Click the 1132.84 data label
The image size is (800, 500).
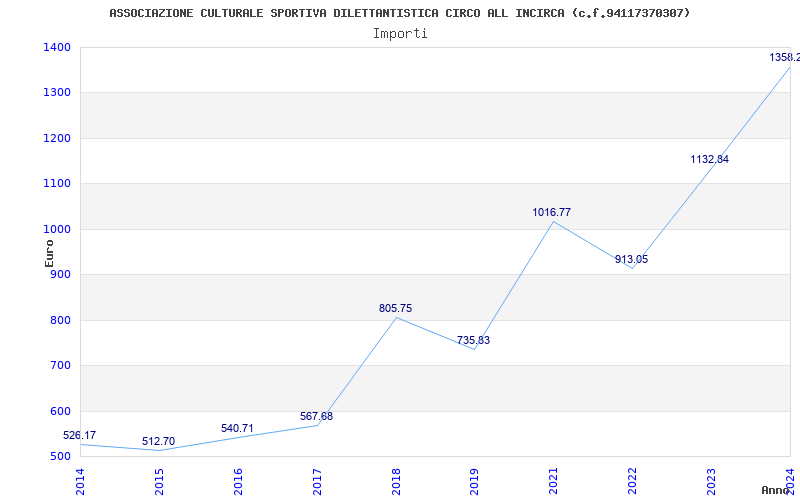(709, 159)
